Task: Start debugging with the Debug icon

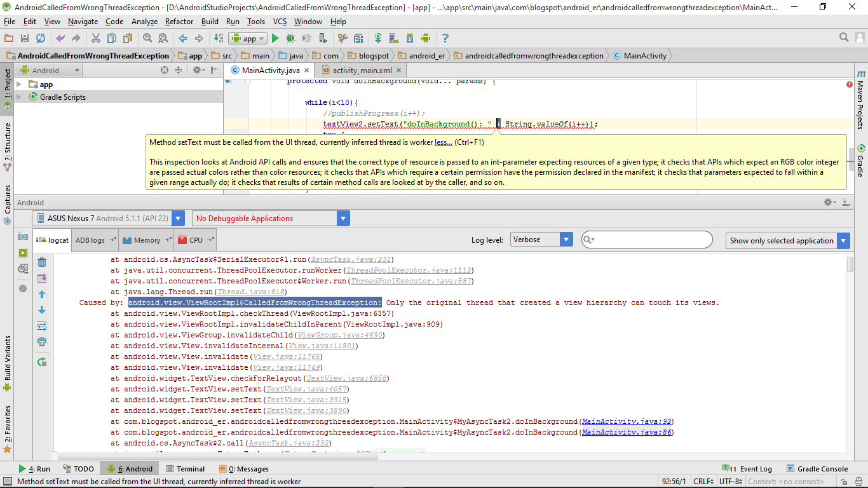Action: pos(291,38)
